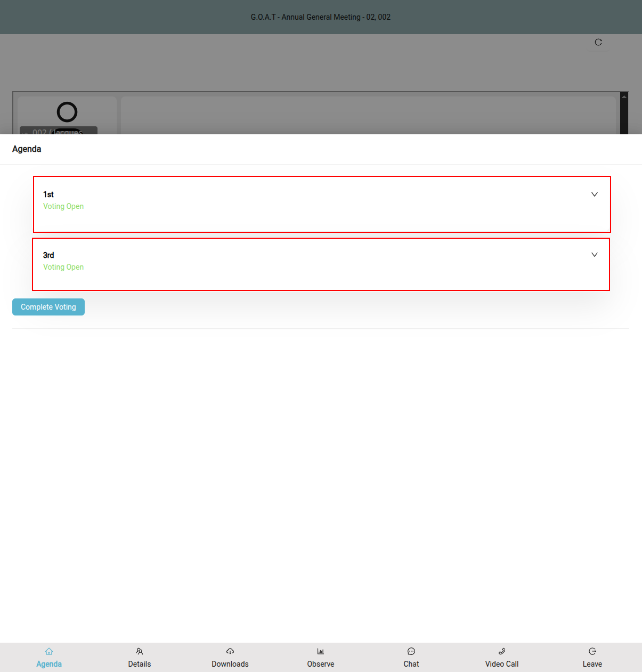Open the Agenda home icon
Image resolution: width=642 pixels, height=672 pixels.
(x=49, y=651)
